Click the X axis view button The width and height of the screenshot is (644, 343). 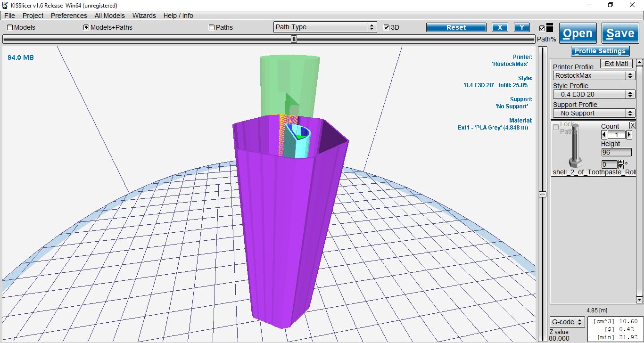pos(500,27)
